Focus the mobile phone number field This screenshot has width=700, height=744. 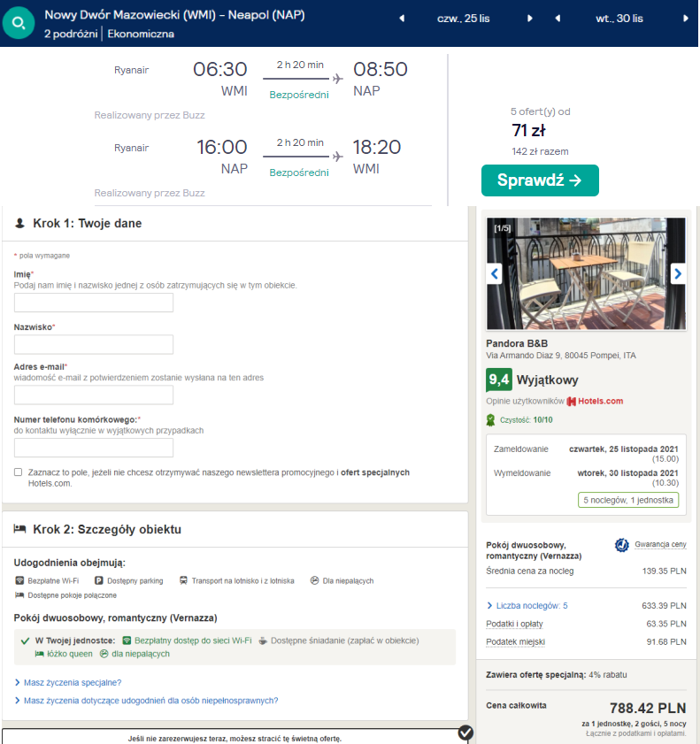click(94, 448)
